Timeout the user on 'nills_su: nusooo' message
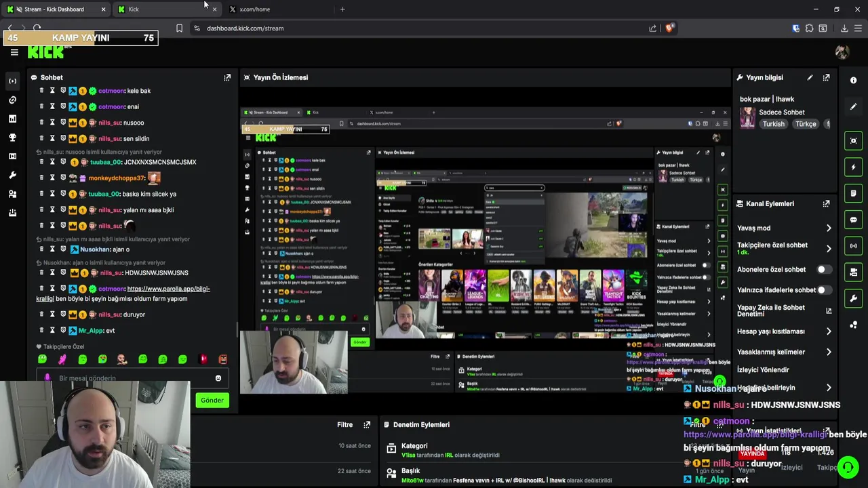868x488 pixels. point(52,123)
